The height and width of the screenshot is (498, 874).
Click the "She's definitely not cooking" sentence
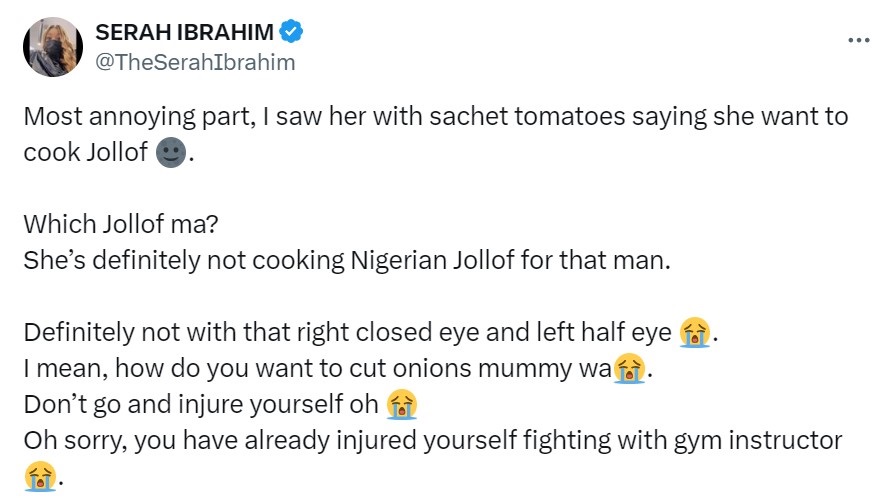pyautogui.click(x=347, y=261)
